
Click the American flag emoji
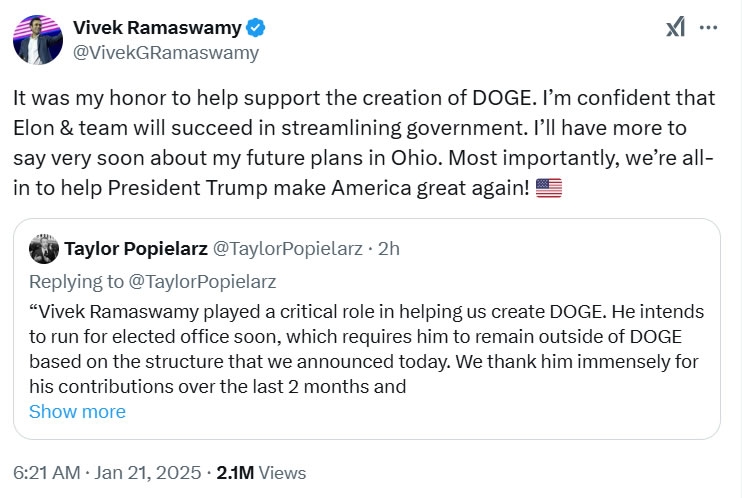(x=548, y=188)
